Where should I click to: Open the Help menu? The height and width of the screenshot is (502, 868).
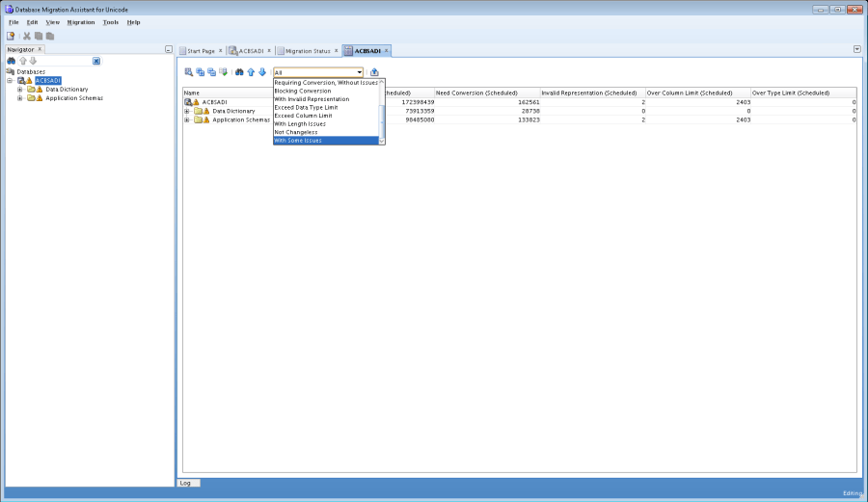click(x=133, y=23)
